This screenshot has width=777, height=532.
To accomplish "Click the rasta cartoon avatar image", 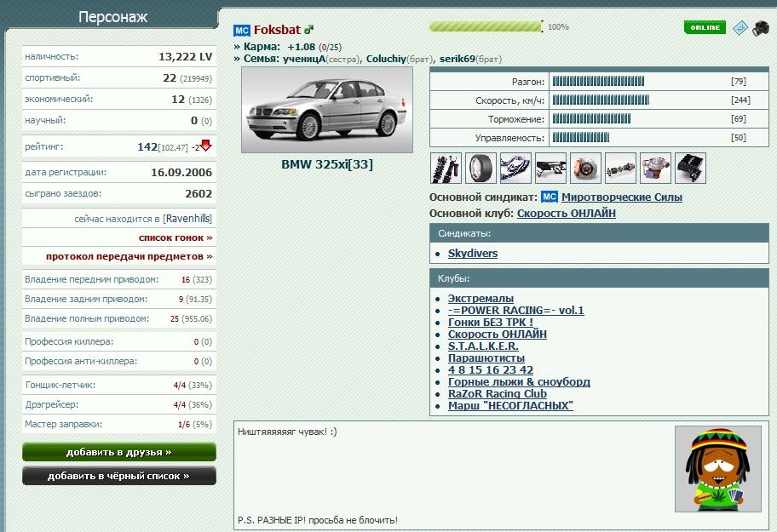I will 718,469.
